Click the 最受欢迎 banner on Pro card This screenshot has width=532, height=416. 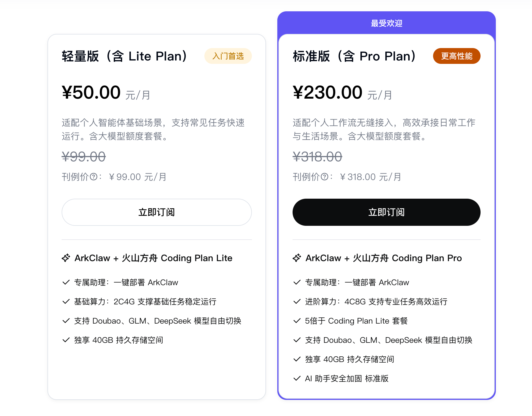386,23
